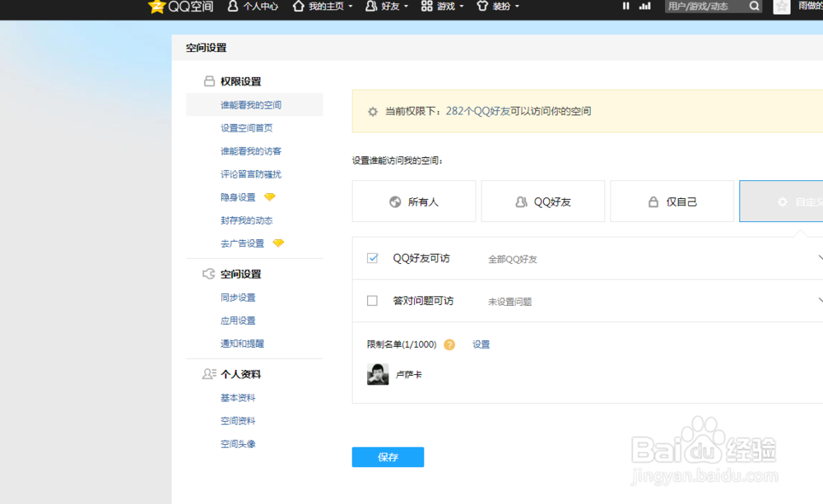Select 所有人 access option

tap(414, 201)
